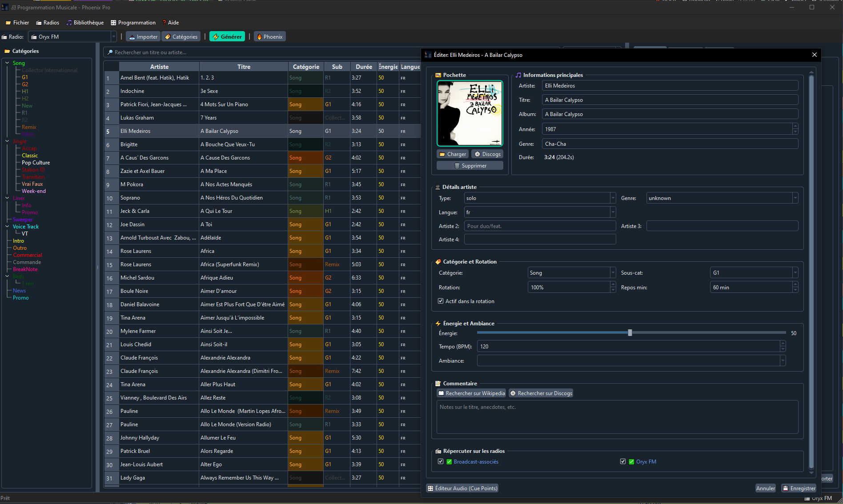This screenshot has width=843, height=504.
Task: Open the Bibliothèque menu
Action: (85, 23)
